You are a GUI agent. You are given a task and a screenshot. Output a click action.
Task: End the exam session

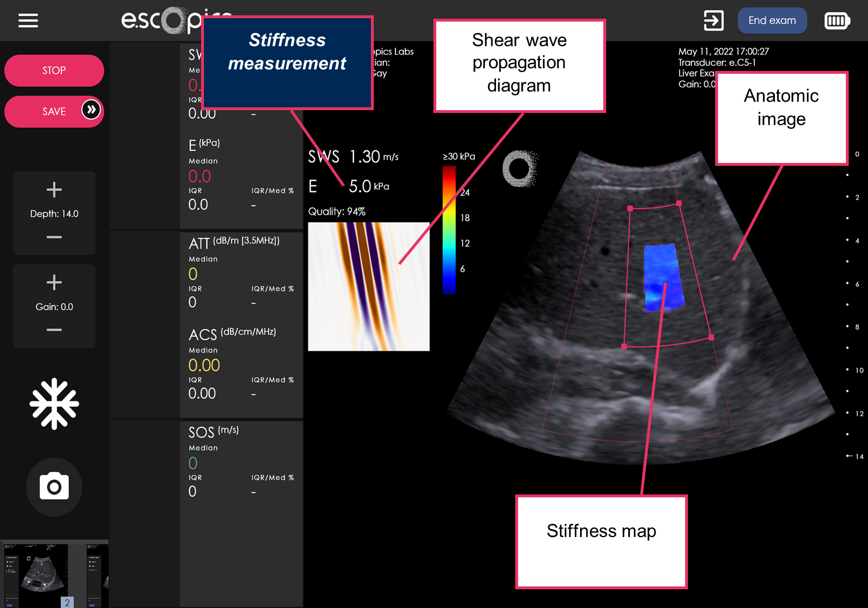pos(772,20)
